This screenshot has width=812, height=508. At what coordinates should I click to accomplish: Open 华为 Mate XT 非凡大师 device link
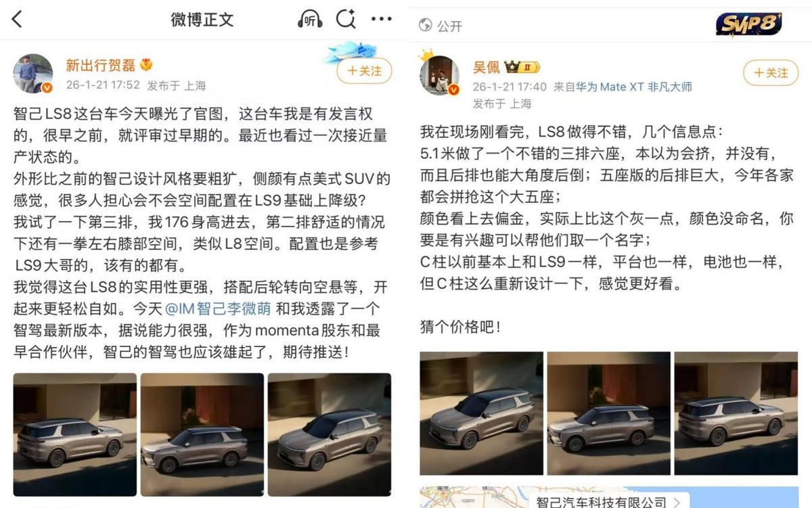[634, 87]
